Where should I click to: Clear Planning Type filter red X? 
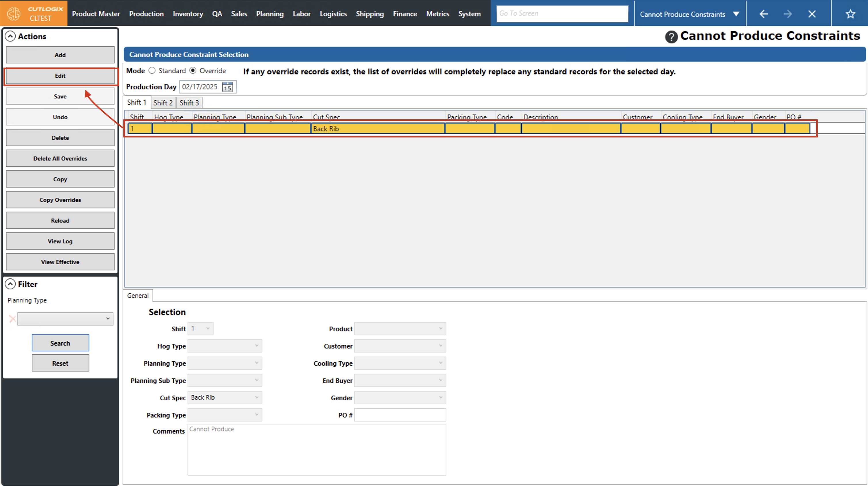(x=12, y=319)
